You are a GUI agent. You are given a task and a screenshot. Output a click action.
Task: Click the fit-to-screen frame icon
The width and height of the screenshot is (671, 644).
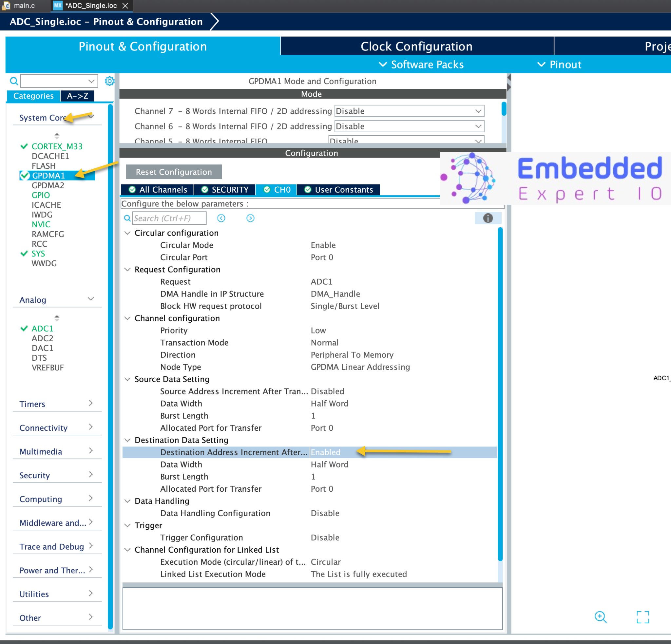pos(642,617)
